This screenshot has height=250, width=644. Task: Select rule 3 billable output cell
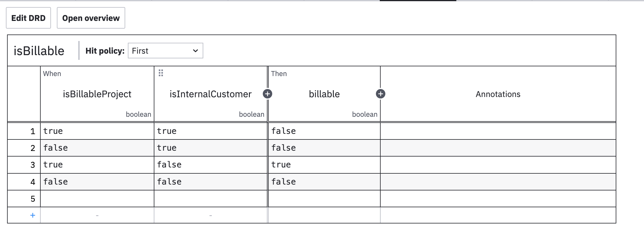point(324,165)
